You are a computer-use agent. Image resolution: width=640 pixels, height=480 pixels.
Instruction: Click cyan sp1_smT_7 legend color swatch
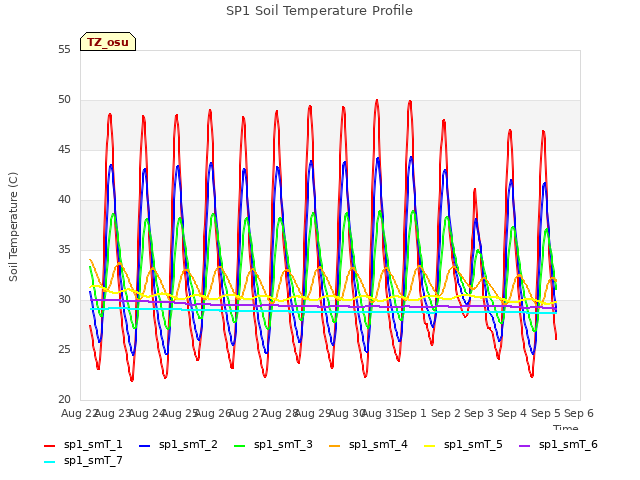[49, 462]
